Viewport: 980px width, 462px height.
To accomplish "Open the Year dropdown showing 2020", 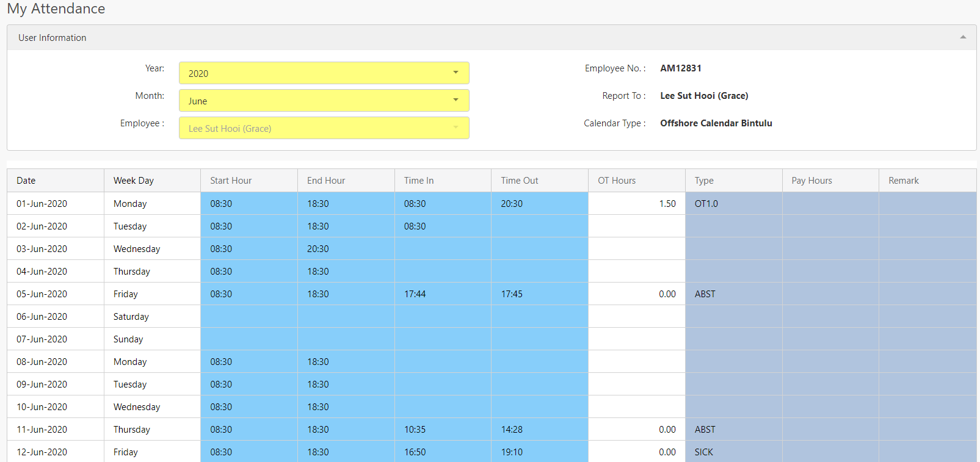I will 324,73.
